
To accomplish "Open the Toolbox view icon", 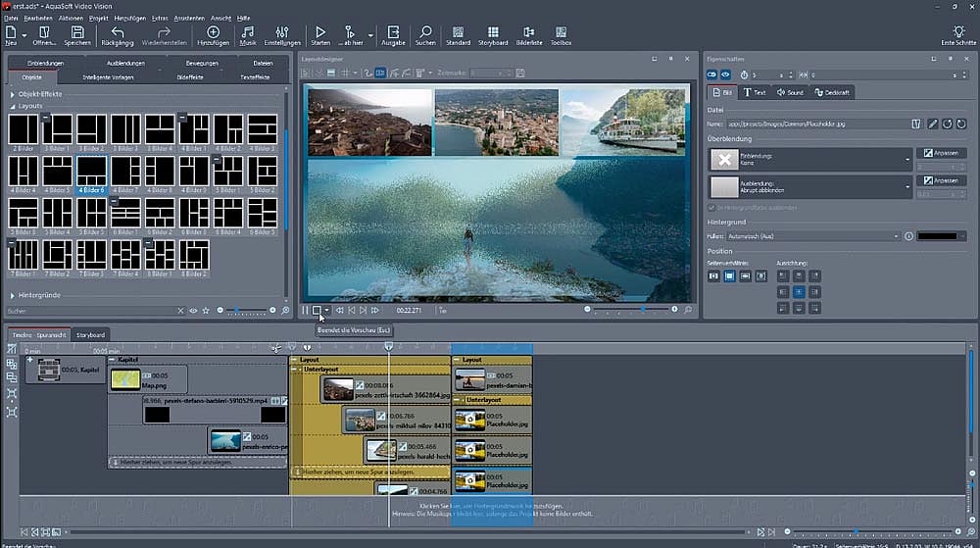I will (x=561, y=34).
